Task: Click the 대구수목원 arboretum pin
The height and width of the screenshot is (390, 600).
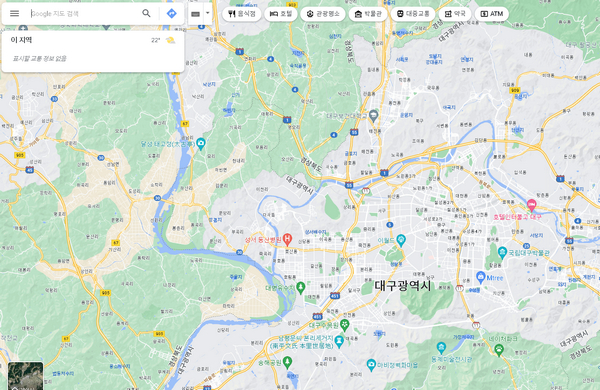Action: coord(345,325)
